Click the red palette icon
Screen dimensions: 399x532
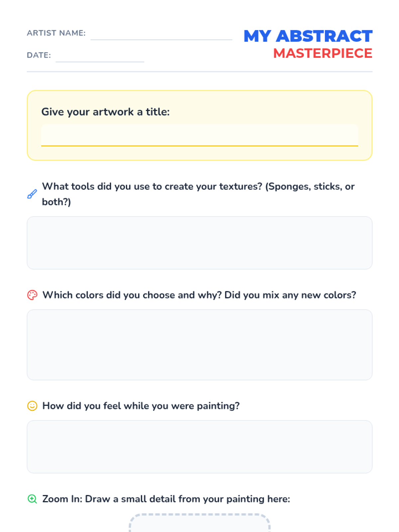(32, 295)
